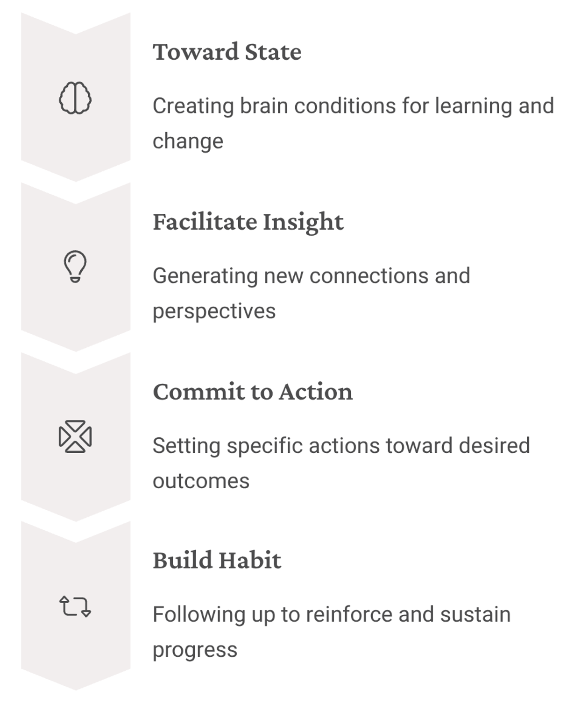Click the repeat loop arrows icon
The image size is (588, 703).
(75, 606)
